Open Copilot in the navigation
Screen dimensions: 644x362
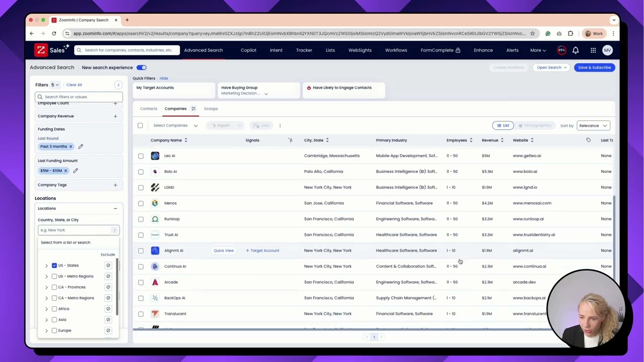click(249, 50)
